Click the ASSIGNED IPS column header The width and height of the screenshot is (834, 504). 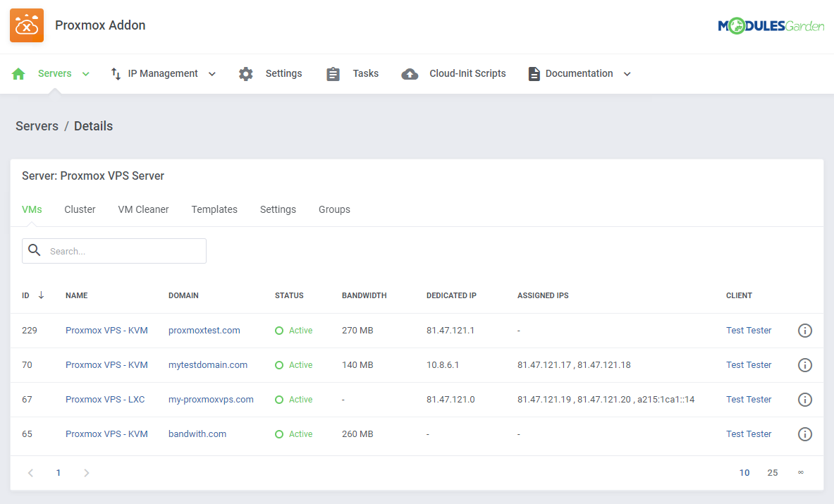(543, 295)
